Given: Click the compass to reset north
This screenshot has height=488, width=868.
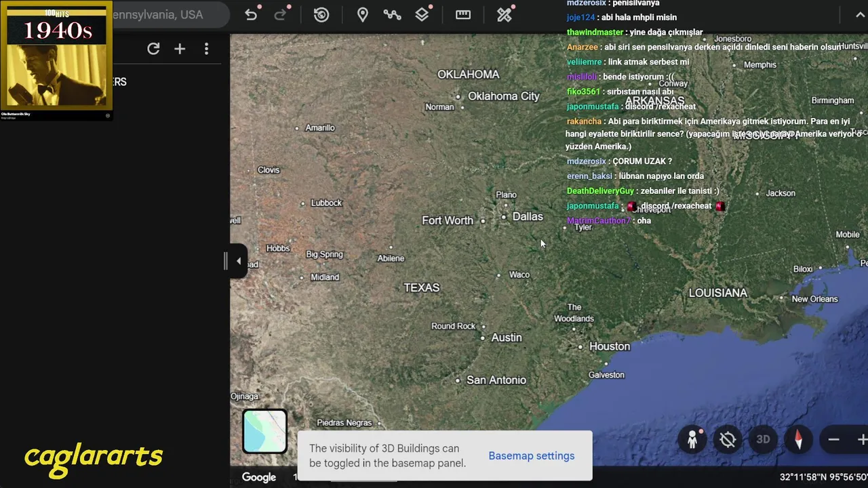Looking at the screenshot, I should pyautogui.click(x=798, y=440).
